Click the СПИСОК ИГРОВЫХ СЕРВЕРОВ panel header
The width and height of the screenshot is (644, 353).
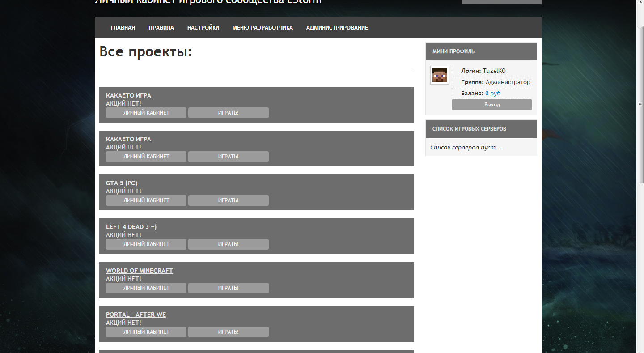481,129
